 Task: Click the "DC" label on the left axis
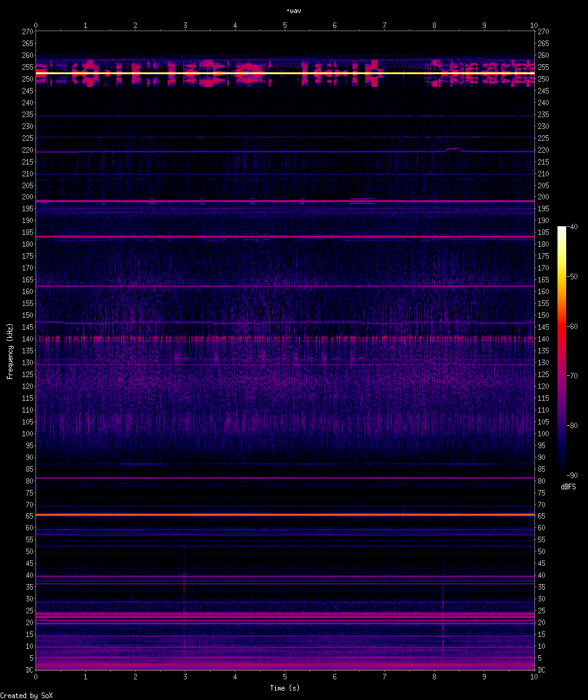tap(29, 669)
